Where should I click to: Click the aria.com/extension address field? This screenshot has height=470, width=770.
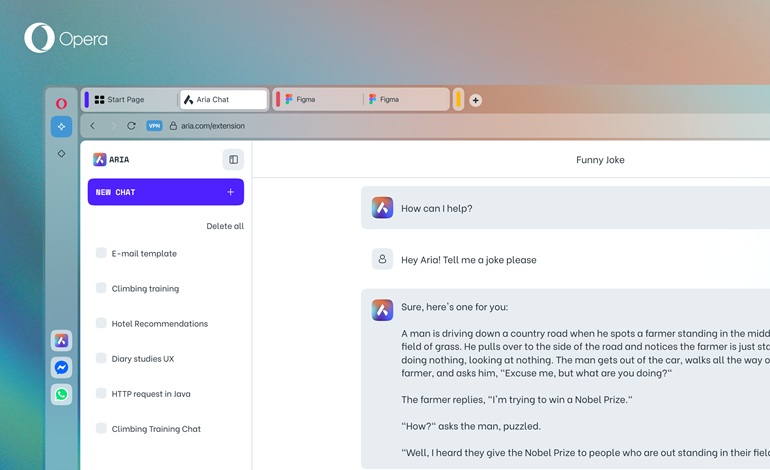pyautogui.click(x=213, y=126)
